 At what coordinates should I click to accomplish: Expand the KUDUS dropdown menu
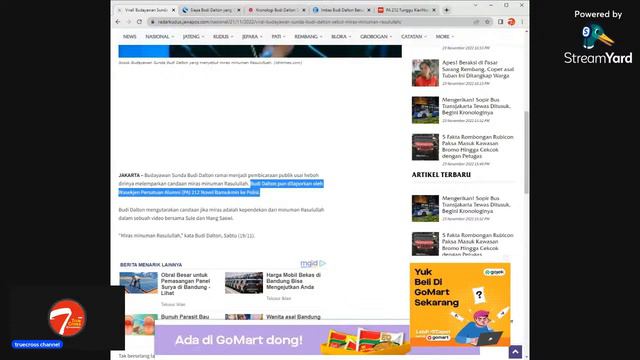click(x=223, y=37)
